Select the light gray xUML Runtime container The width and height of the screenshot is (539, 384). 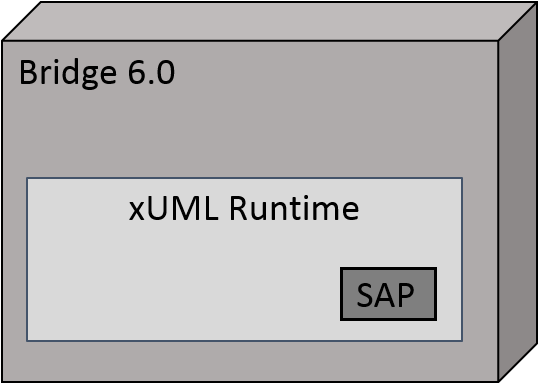pos(244,260)
